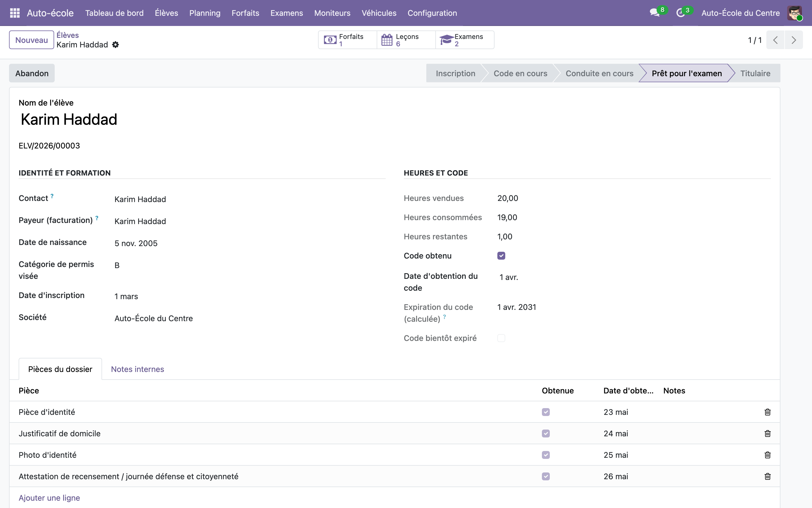Toggle the Code obtenu checkbox
Screen dimensions: 812x508
(x=501, y=256)
